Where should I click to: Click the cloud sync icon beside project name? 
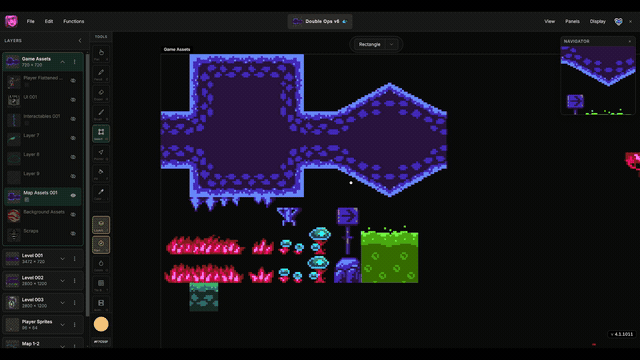tap(345, 21)
